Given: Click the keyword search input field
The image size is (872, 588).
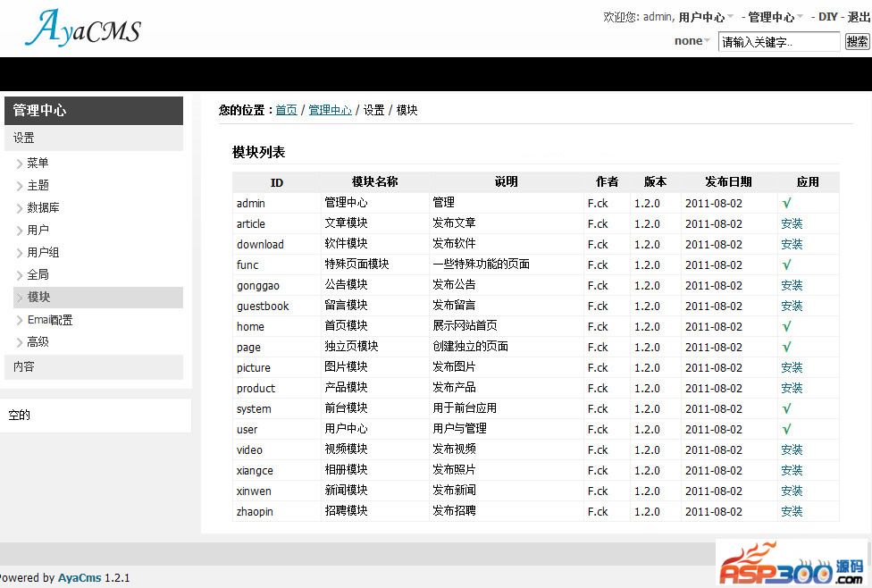Looking at the screenshot, I should pyautogui.click(x=779, y=42).
